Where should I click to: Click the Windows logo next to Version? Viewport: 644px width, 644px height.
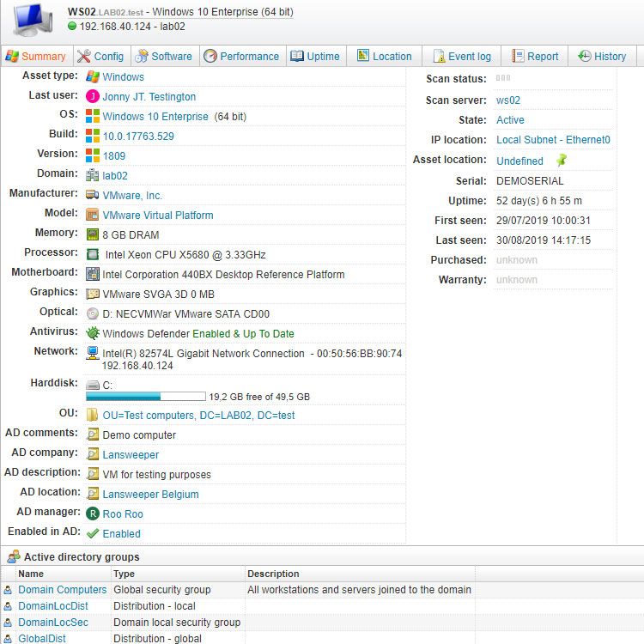click(x=93, y=155)
